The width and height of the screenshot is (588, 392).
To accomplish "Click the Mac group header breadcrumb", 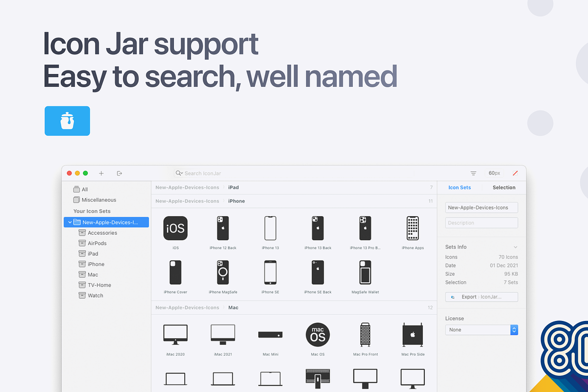I will 233,308.
